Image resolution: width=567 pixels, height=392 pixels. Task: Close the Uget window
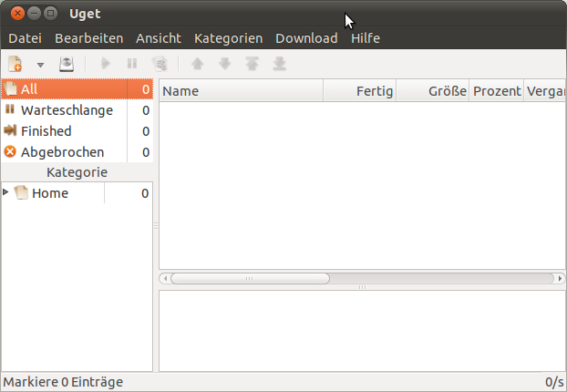[17, 14]
